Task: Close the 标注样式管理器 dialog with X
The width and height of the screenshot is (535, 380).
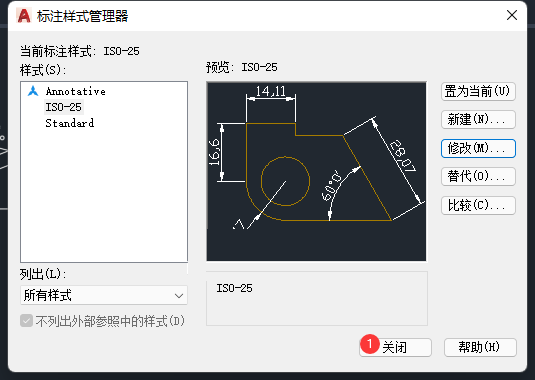Action: coord(512,15)
